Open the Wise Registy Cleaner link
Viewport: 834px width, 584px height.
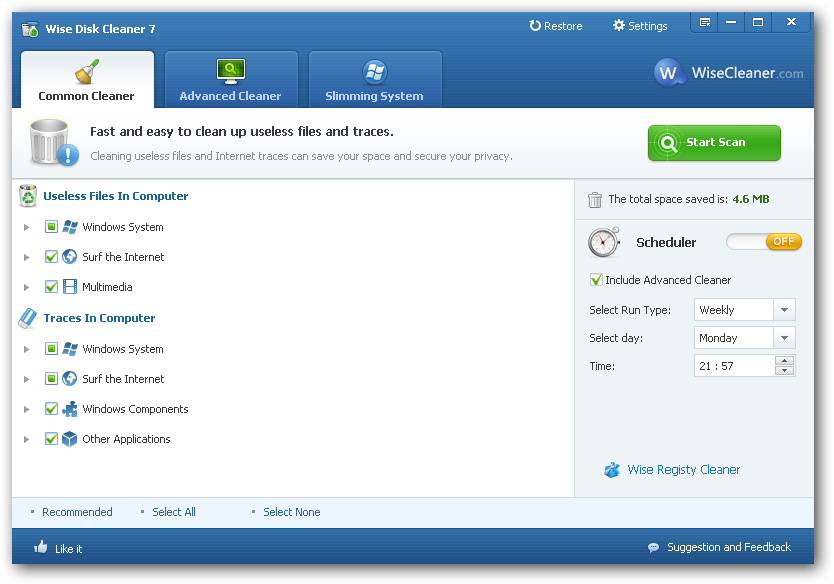[x=683, y=470]
